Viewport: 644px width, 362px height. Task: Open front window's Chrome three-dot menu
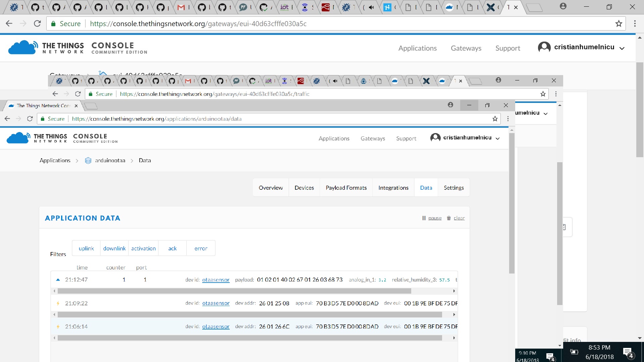[x=508, y=119]
